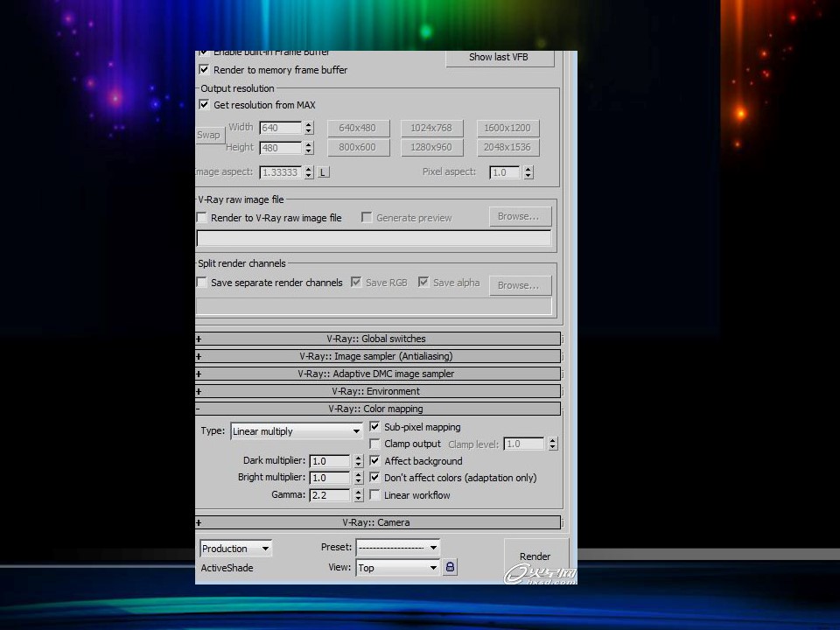Click the Bright multiplier value field

point(330,478)
